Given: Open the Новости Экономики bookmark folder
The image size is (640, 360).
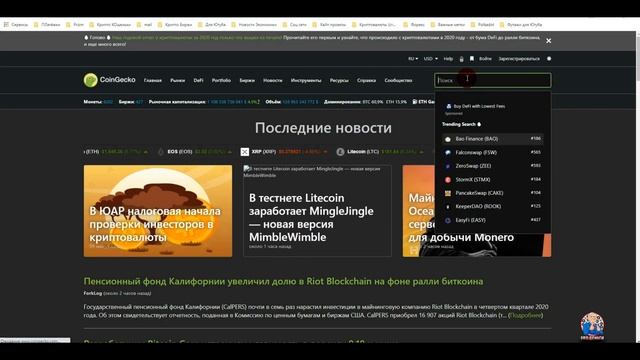Looking at the screenshot, I should coord(254,24).
